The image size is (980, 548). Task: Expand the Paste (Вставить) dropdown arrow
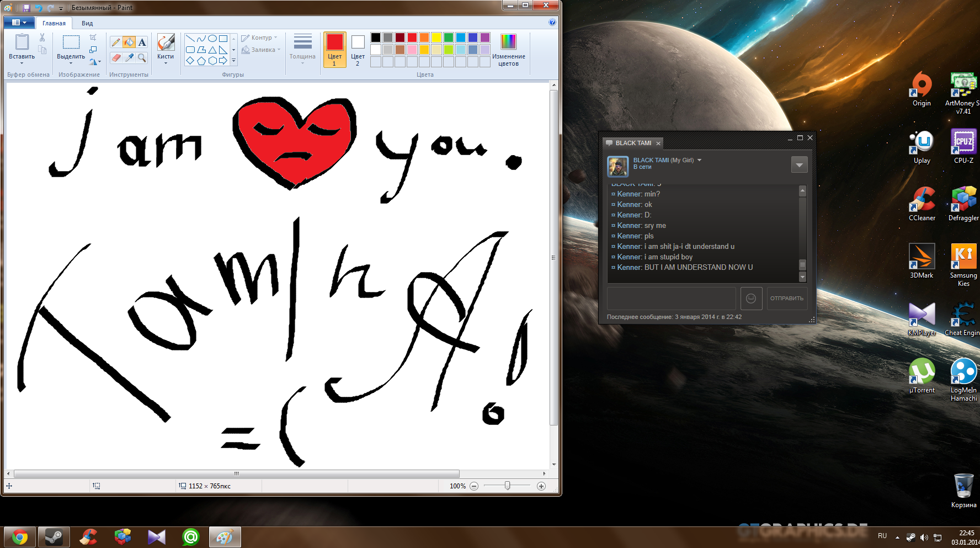(22, 62)
